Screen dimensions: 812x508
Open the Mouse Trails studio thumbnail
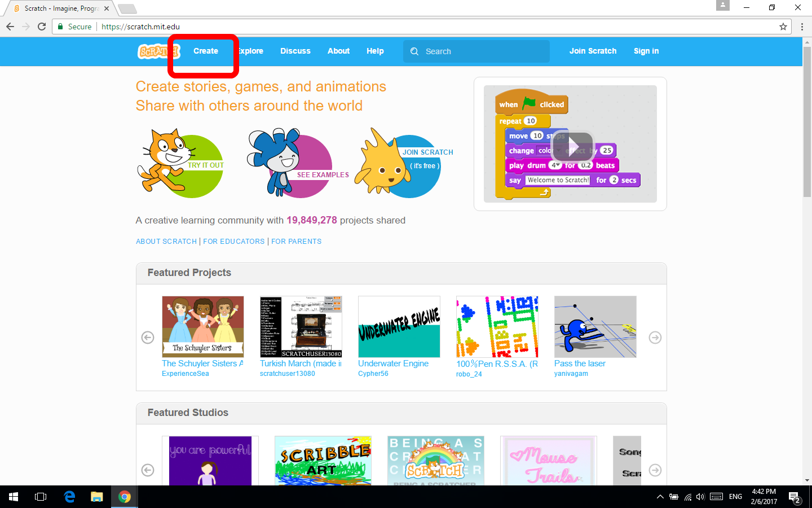point(549,461)
